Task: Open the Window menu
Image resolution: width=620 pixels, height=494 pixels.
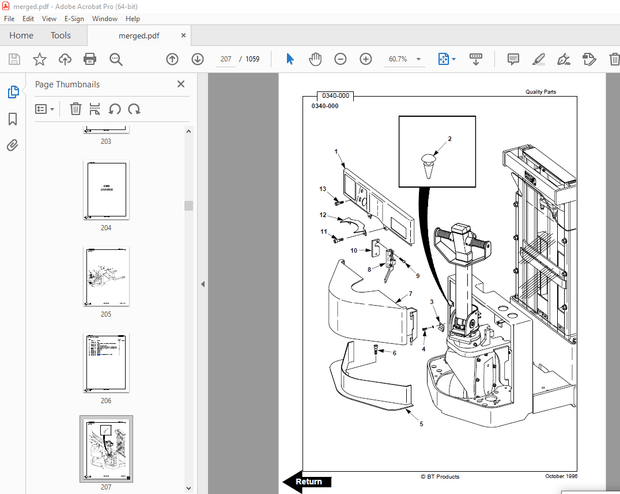Action: tap(105, 19)
